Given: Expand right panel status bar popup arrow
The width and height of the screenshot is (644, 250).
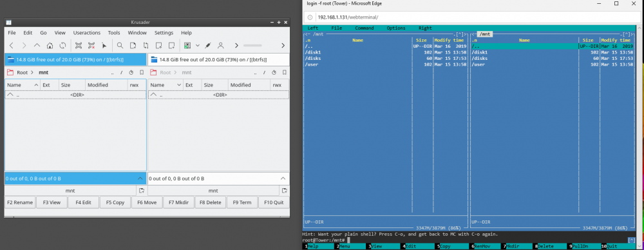Looking at the screenshot, I should click(x=283, y=178).
